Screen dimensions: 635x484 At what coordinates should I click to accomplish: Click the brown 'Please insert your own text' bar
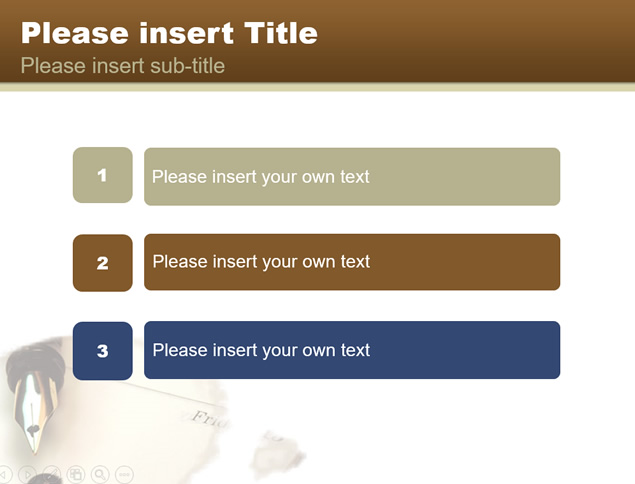click(x=352, y=262)
